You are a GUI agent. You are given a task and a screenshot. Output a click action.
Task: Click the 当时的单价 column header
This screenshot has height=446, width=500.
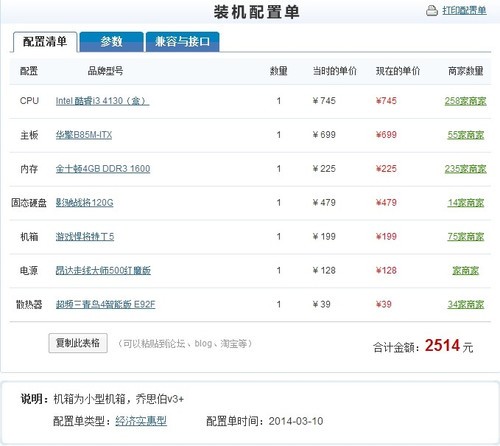pyautogui.click(x=335, y=71)
